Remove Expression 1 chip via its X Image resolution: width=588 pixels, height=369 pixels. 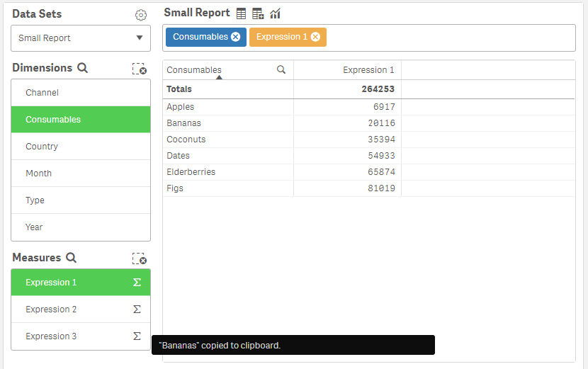point(316,37)
